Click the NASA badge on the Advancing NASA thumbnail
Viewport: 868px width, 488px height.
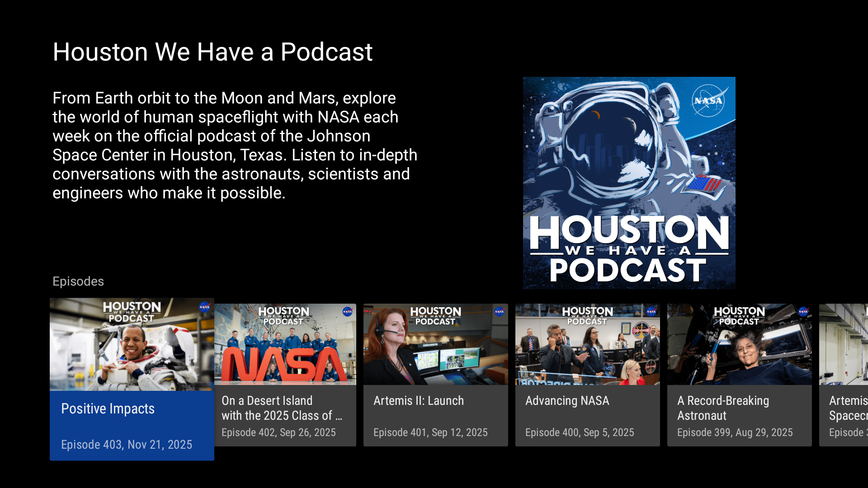click(x=651, y=312)
